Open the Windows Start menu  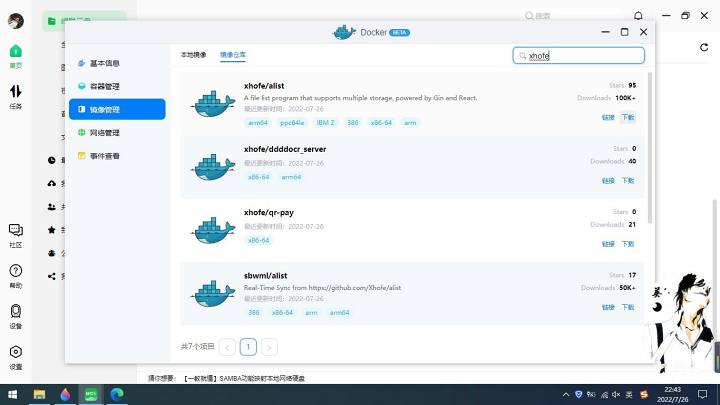pyautogui.click(x=13, y=394)
